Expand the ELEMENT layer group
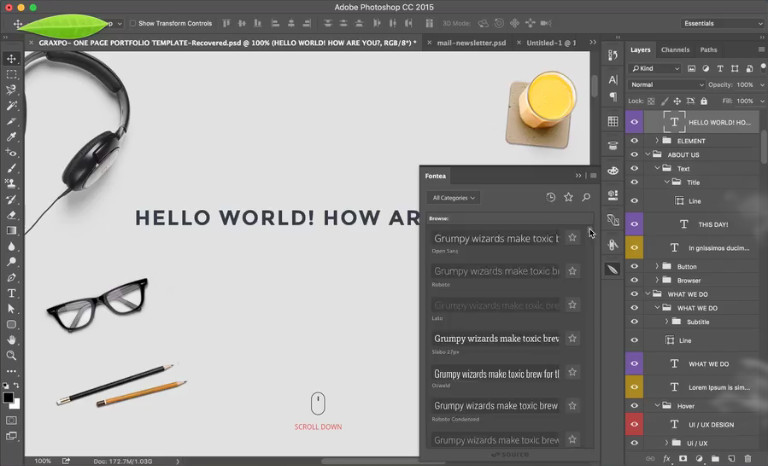This screenshot has height=466, width=768. (657, 141)
